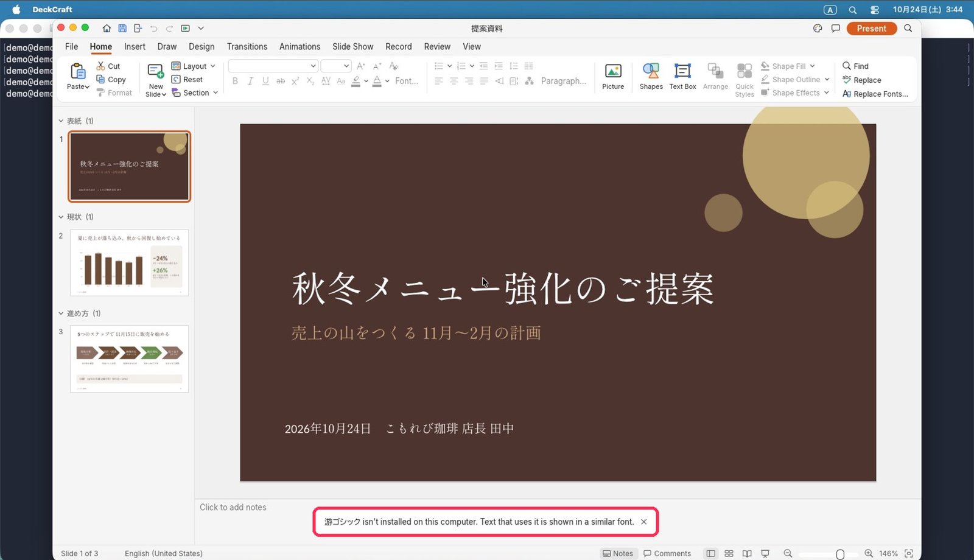
Task: Click the Home icon in the title bar
Action: (107, 28)
